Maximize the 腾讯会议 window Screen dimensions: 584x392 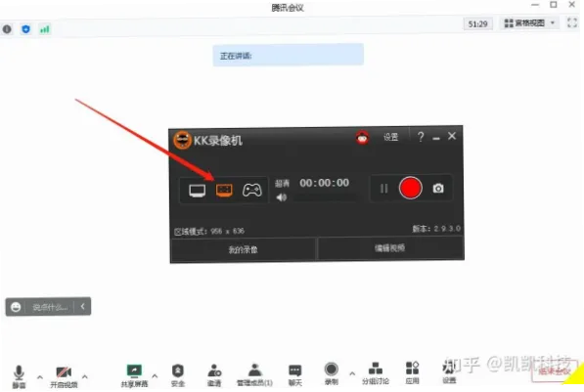coord(554,5)
